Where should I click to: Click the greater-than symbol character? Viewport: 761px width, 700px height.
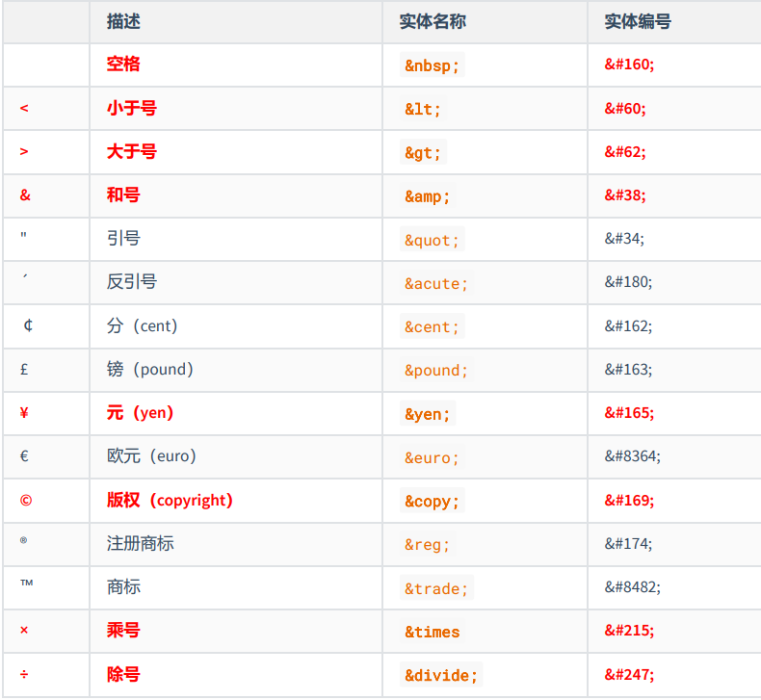click(x=24, y=152)
